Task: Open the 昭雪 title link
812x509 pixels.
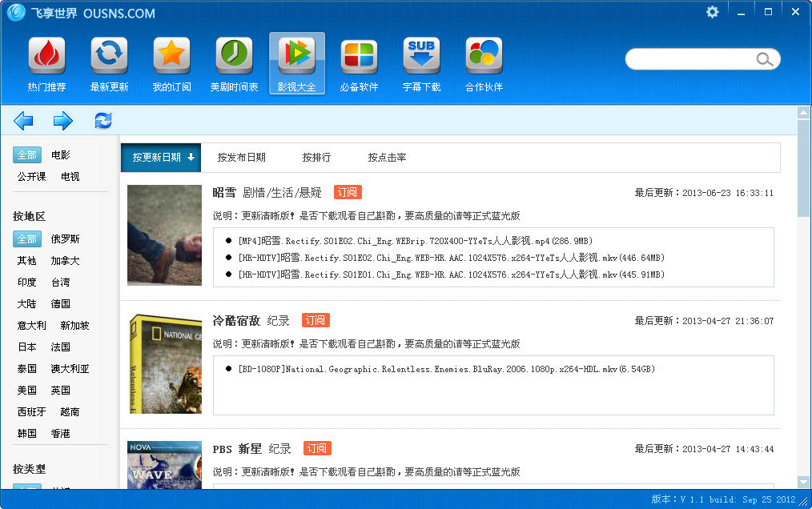Action: point(224,193)
